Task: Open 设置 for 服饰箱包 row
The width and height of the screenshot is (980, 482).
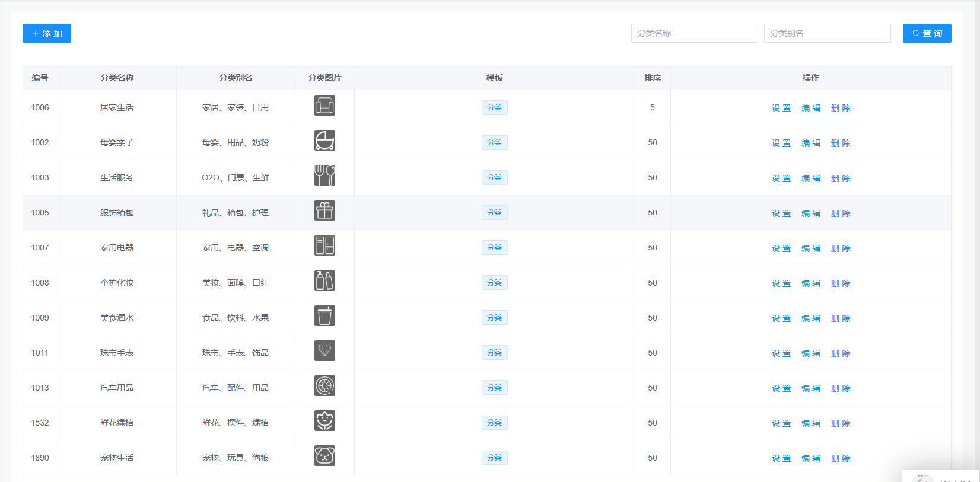Action: [781, 213]
